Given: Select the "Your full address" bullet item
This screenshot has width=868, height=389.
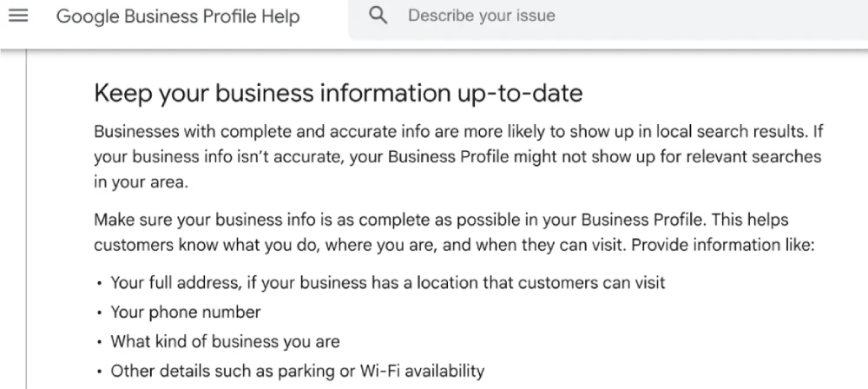Looking at the screenshot, I should 387,282.
